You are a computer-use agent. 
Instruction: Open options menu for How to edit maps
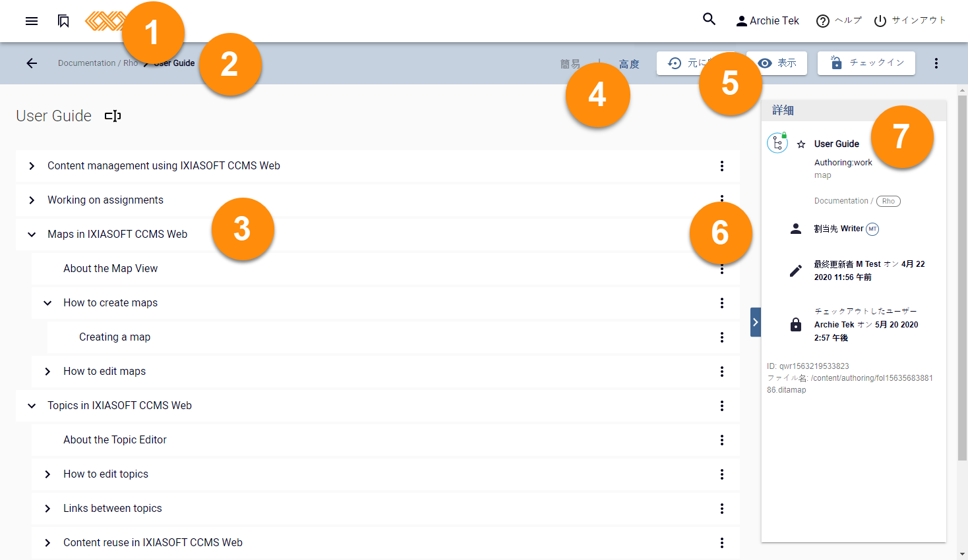tap(722, 372)
